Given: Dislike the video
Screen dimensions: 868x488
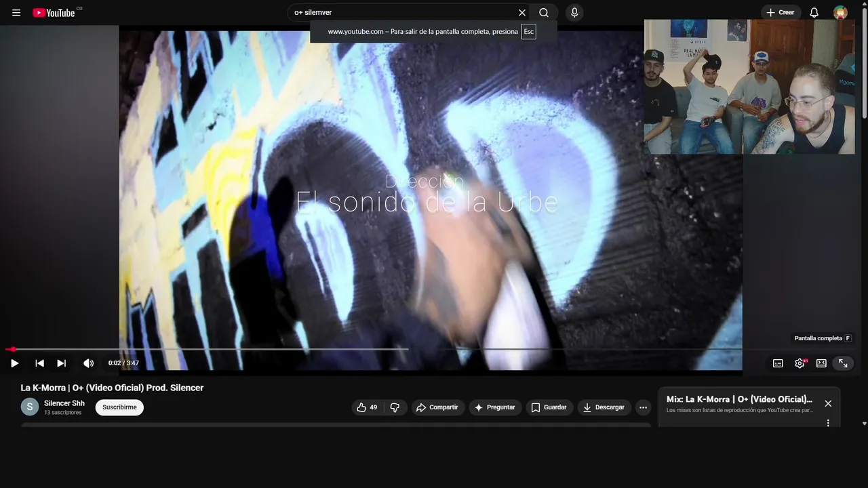Looking at the screenshot, I should 395,407.
